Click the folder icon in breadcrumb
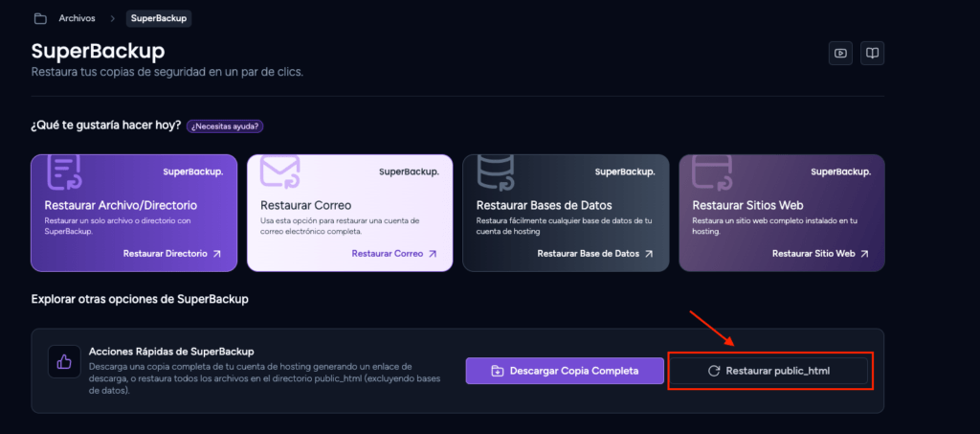Viewport: 980px width, 434px height. tap(40, 19)
